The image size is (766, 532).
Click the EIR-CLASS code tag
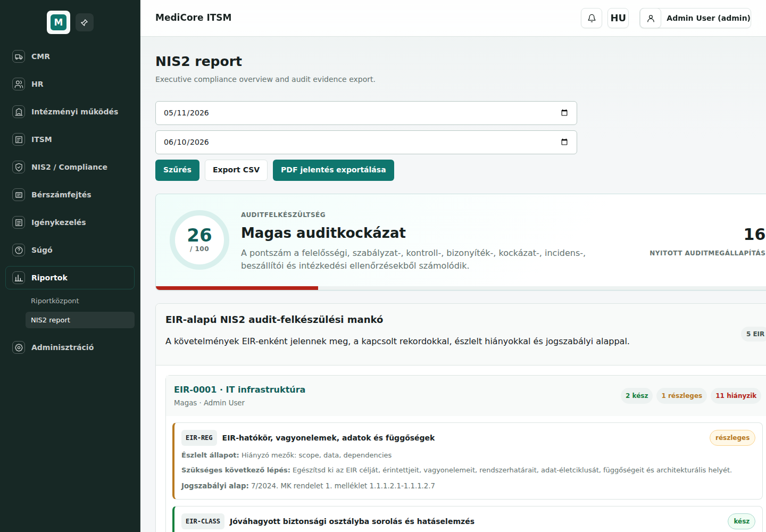pyautogui.click(x=203, y=521)
